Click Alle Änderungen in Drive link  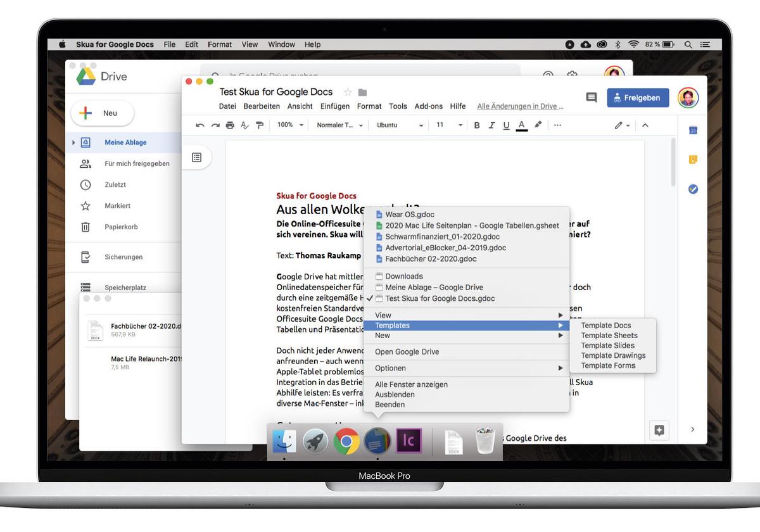pos(521,106)
